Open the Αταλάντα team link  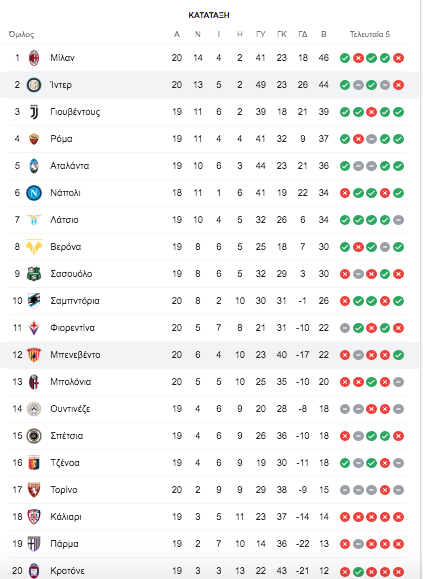point(70,166)
